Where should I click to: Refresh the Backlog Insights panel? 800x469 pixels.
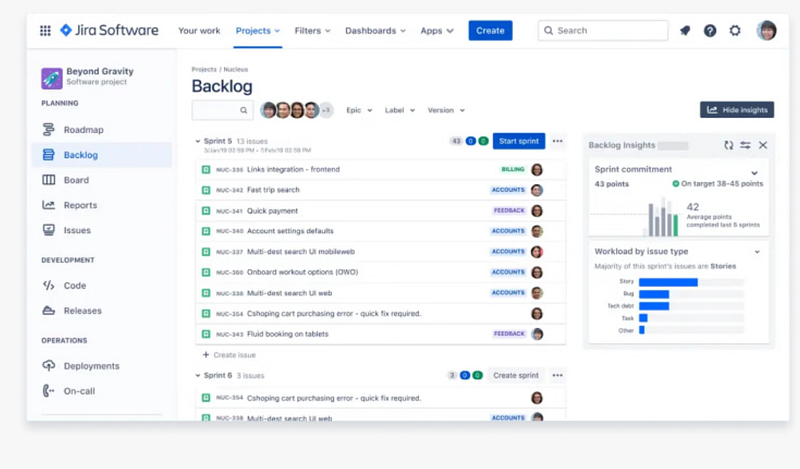pyautogui.click(x=729, y=145)
